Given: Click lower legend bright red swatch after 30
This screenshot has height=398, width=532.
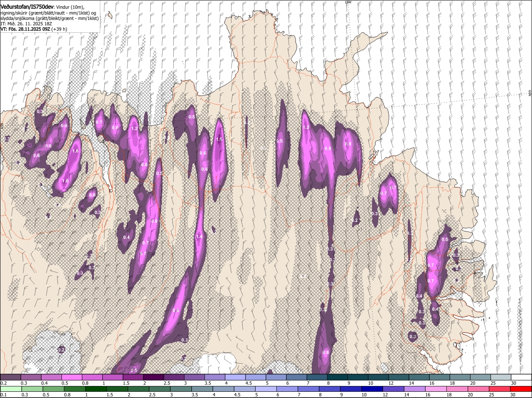Looking at the screenshot, I should pyautogui.click(x=521, y=389).
